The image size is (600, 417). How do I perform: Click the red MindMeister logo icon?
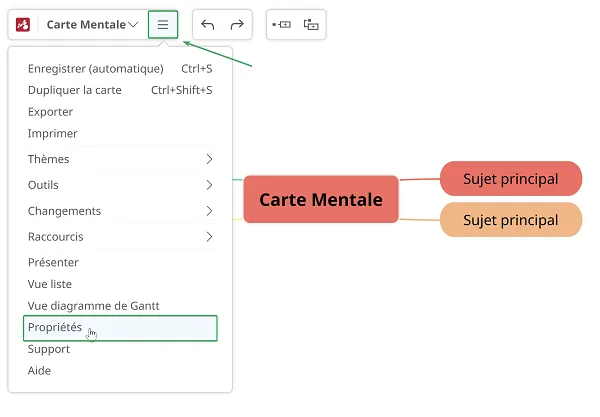click(23, 25)
